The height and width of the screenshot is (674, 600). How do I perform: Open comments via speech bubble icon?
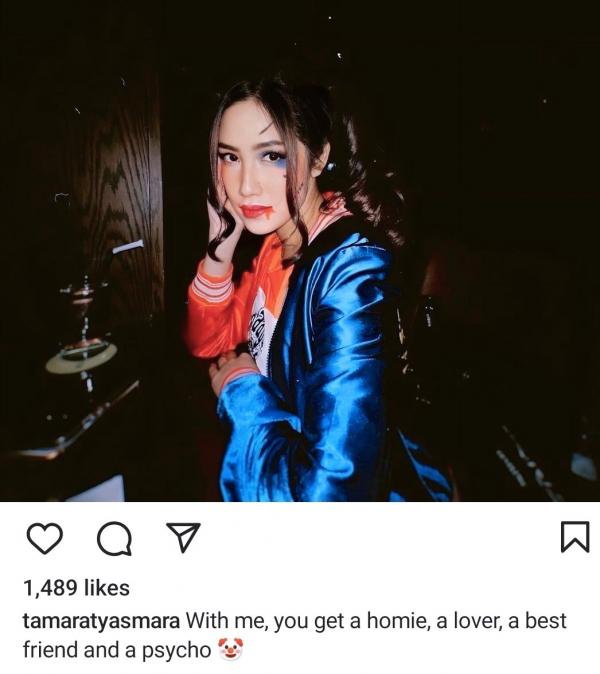click(x=114, y=538)
